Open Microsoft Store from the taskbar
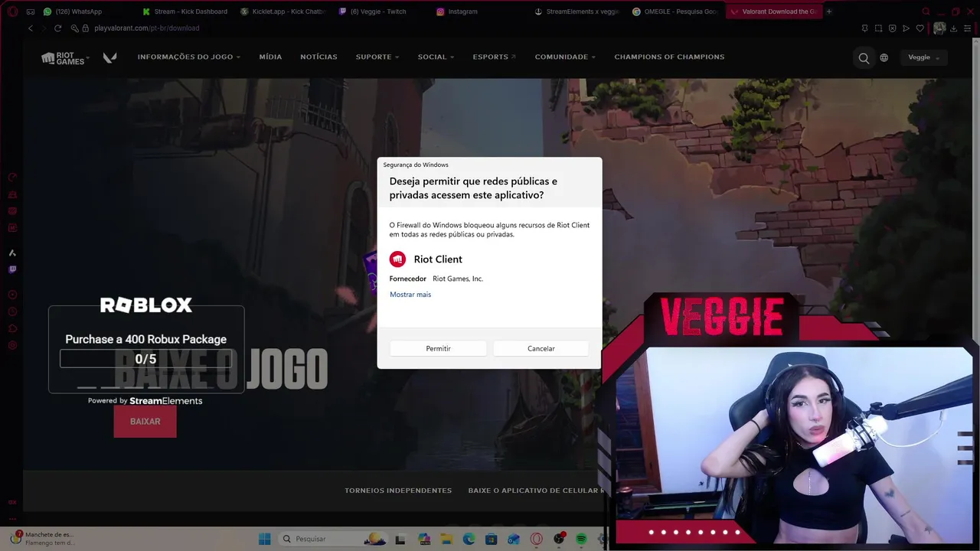 491,539
